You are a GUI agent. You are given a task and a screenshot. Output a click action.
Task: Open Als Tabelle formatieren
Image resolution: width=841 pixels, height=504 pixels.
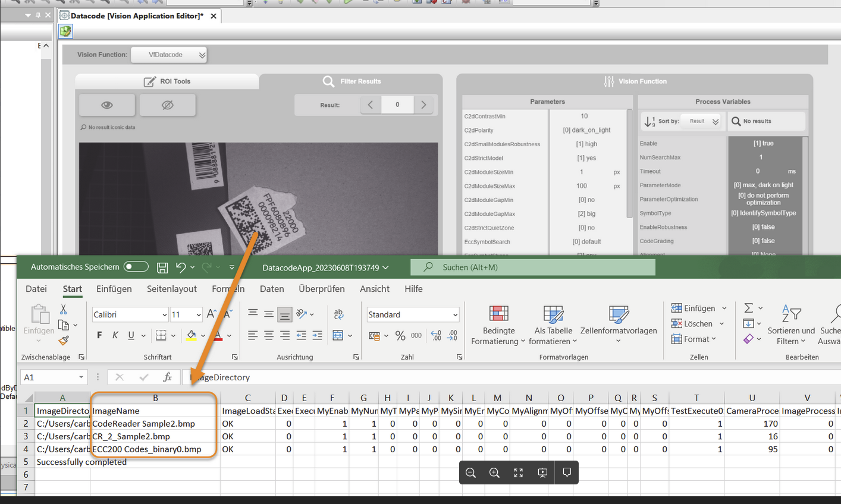553,325
